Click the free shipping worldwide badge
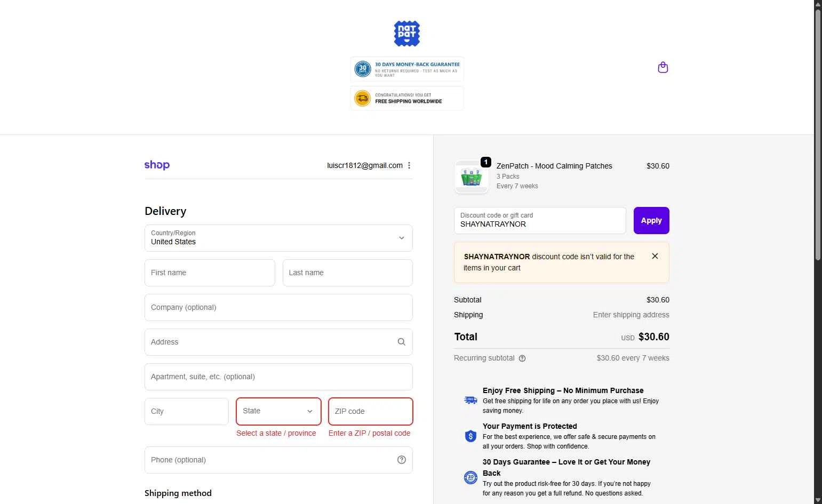This screenshot has height=504, width=822. click(x=407, y=98)
